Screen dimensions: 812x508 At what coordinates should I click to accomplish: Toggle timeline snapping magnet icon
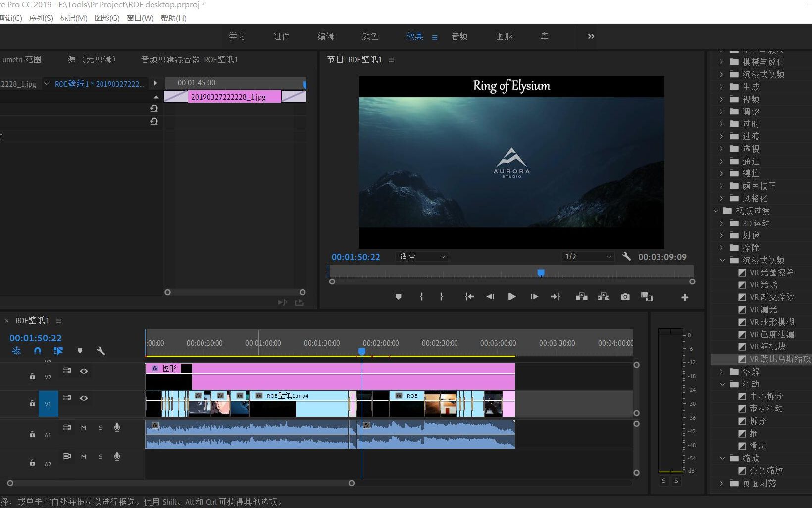[38, 351]
